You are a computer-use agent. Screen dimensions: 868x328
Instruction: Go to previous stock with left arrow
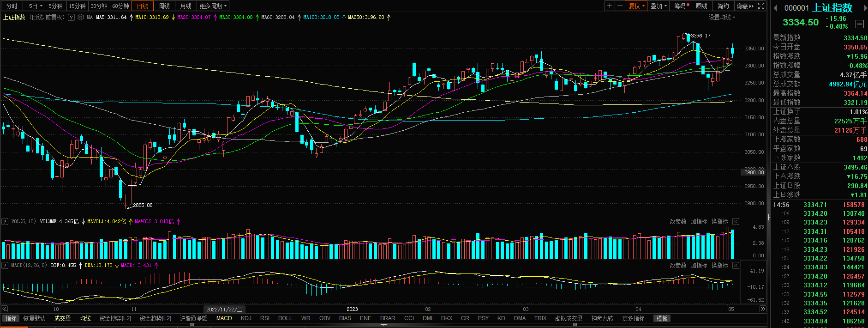pyautogui.click(x=776, y=8)
